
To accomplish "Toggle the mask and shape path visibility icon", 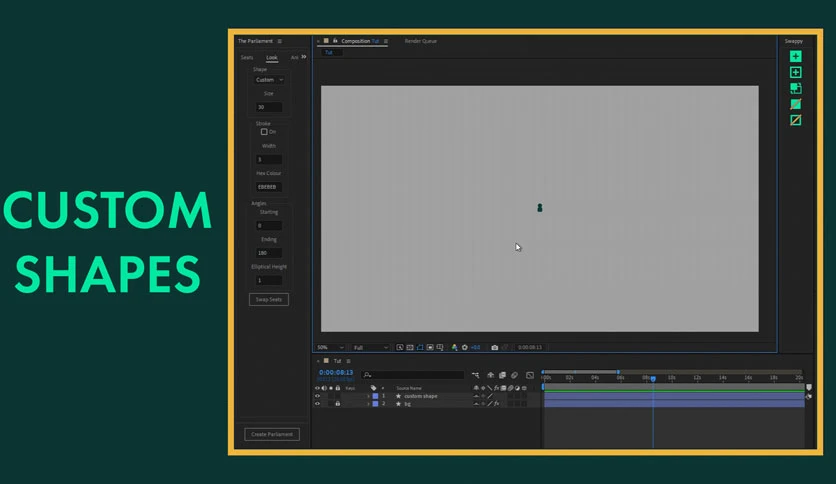I will pyautogui.click(x=420, y=348).
